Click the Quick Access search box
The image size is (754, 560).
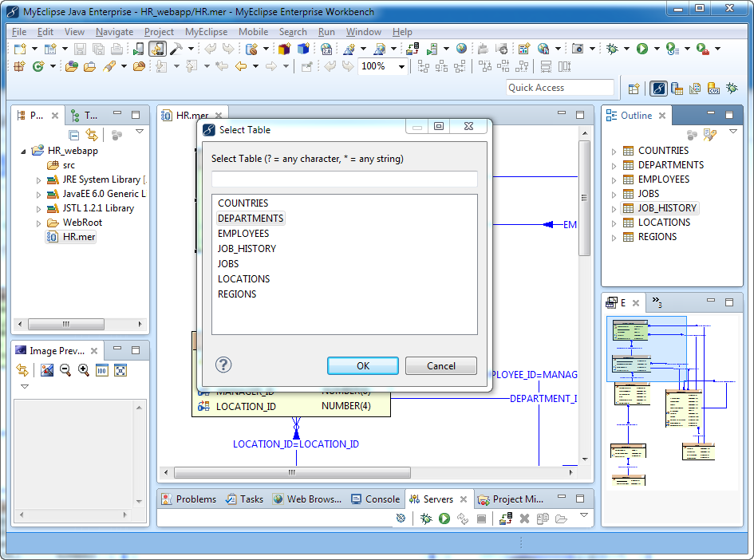tap(559, 88)
